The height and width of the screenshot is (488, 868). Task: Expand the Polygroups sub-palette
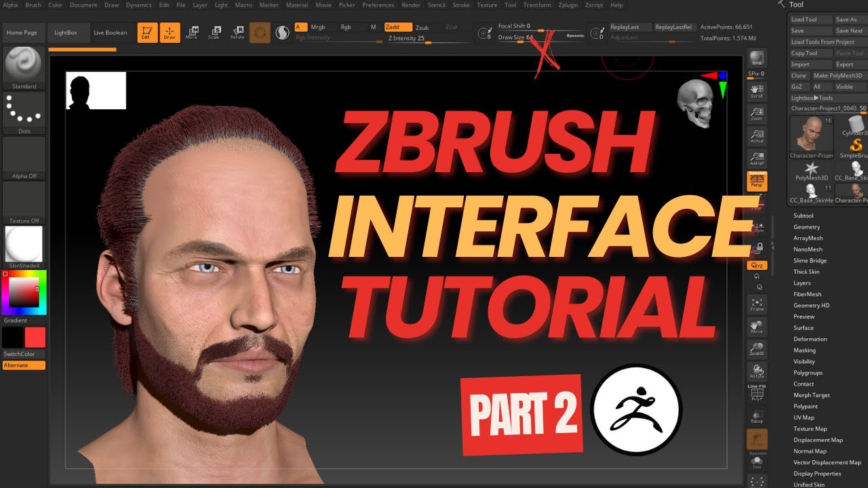click(808, 373)
